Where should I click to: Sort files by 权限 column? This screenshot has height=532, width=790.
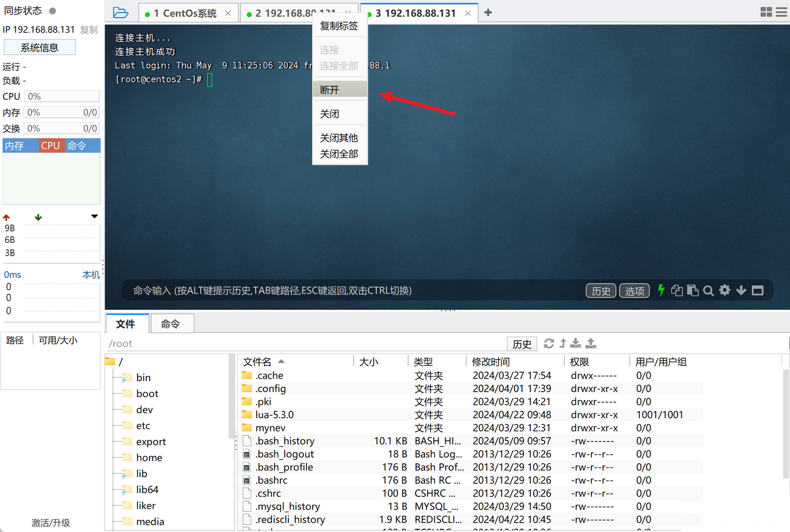tap(597, 362)
